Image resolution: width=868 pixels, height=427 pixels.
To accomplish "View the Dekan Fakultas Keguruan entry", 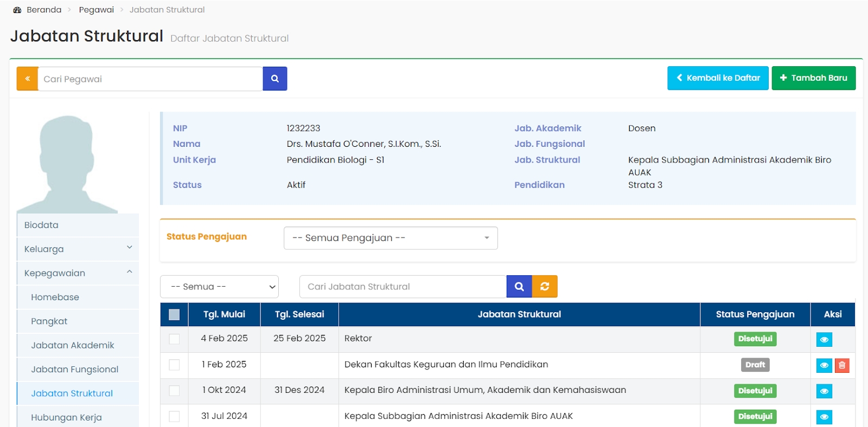I will [x=824, y=365].
